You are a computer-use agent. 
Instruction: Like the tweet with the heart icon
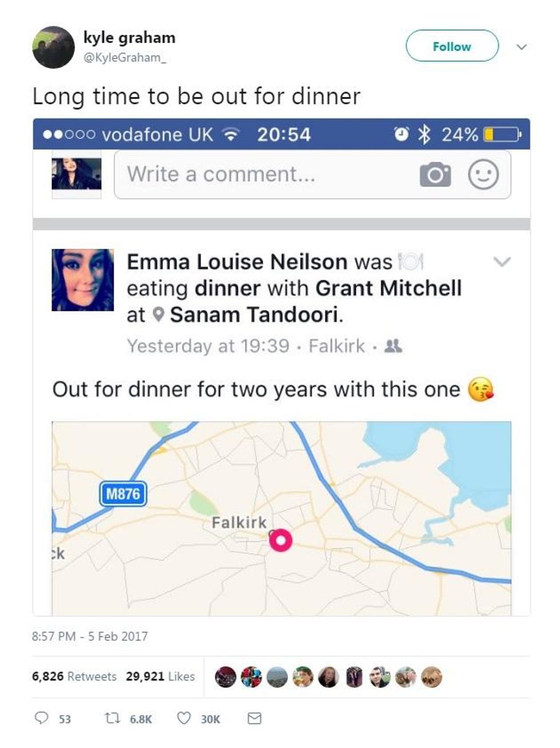click(x=183, y=718)
